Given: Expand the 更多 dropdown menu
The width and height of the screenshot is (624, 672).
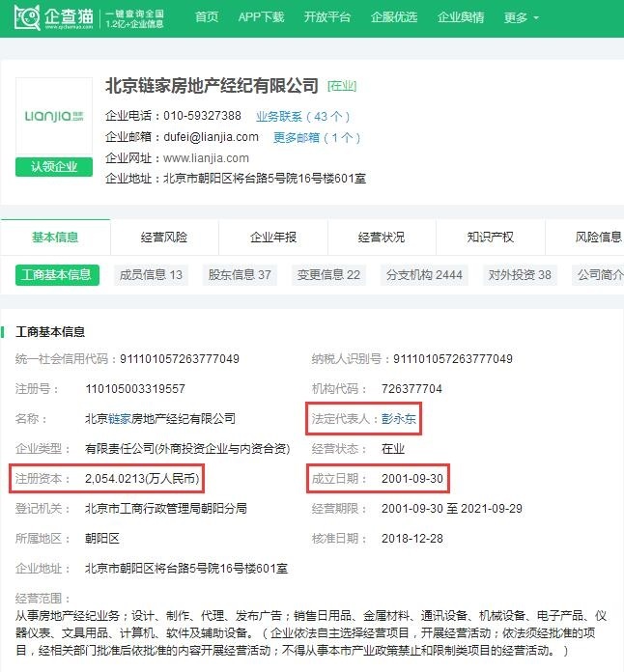Looking at the screenshot, I should [521, 17].
